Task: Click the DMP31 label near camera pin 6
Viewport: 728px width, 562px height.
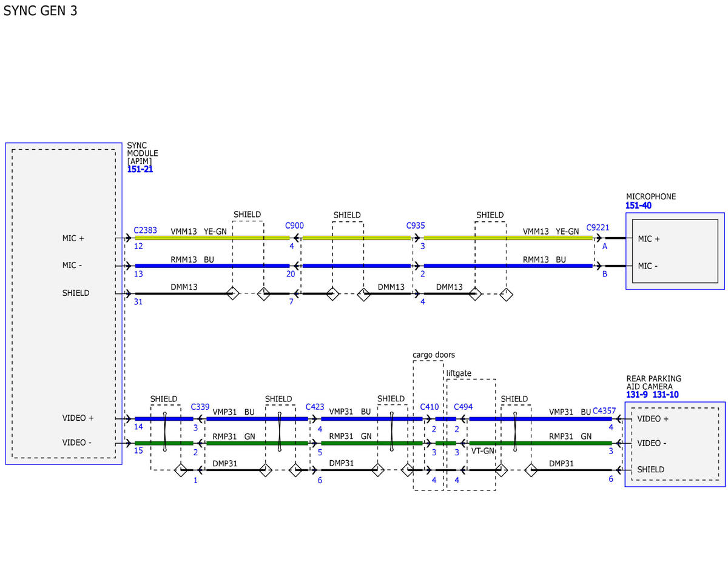Action: point(562,463)
